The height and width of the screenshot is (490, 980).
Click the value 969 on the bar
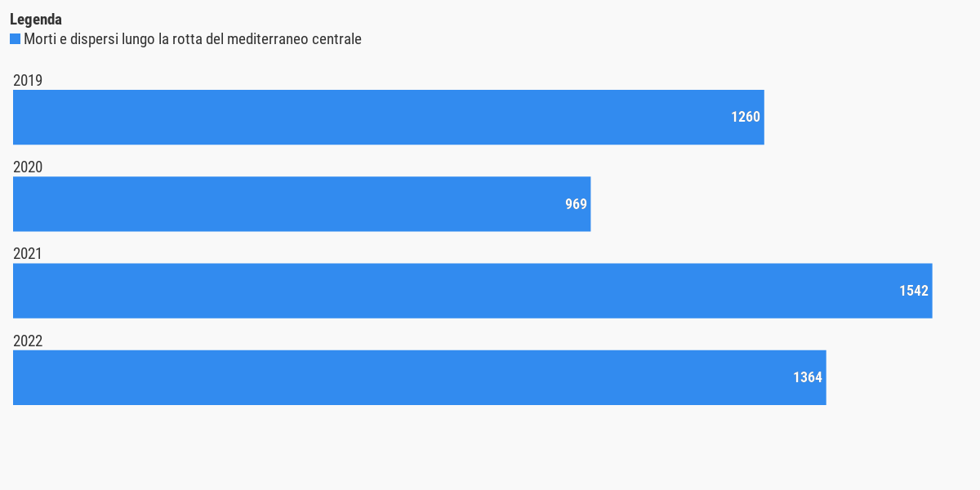click(x=577, y=204)
